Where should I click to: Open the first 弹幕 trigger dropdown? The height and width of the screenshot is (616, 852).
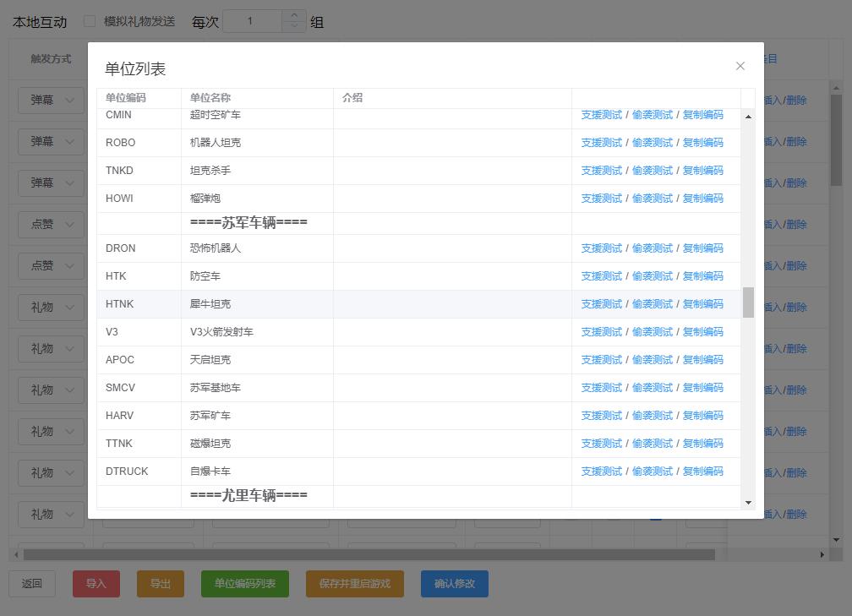(51, 100)
